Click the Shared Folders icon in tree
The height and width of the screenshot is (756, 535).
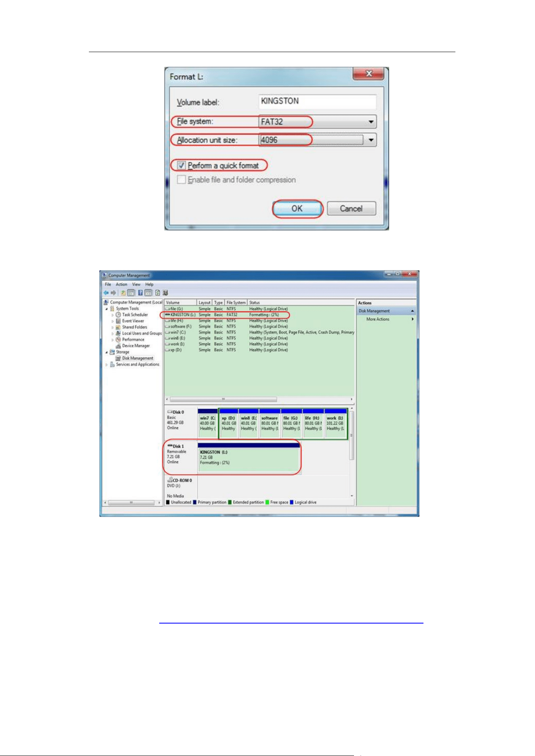click(x=118, y=327)
